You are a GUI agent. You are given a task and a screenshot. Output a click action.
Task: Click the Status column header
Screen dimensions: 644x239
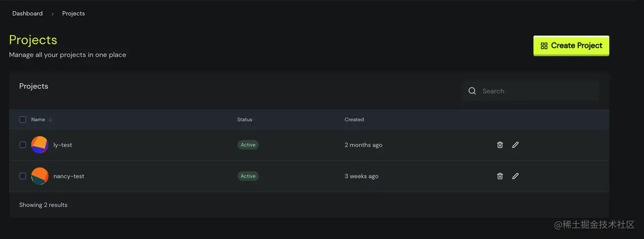click(x=245, y=120)
